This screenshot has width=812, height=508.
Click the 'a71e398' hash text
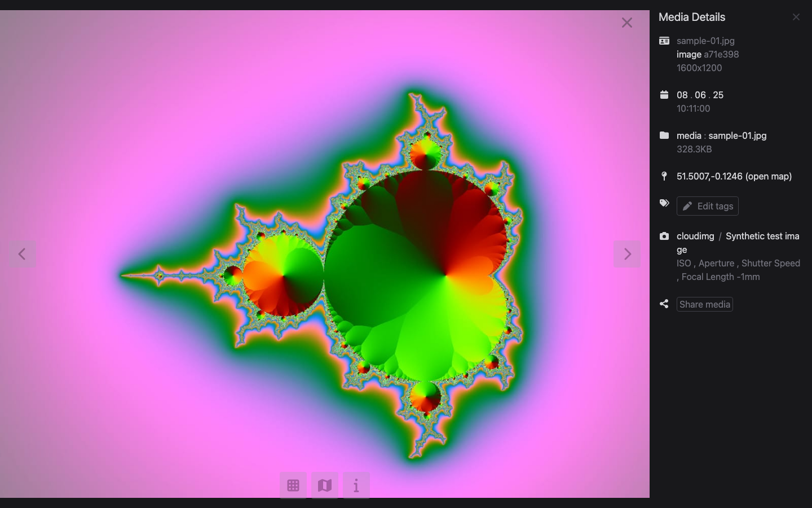pyautogui.click(x=721, y=54)
